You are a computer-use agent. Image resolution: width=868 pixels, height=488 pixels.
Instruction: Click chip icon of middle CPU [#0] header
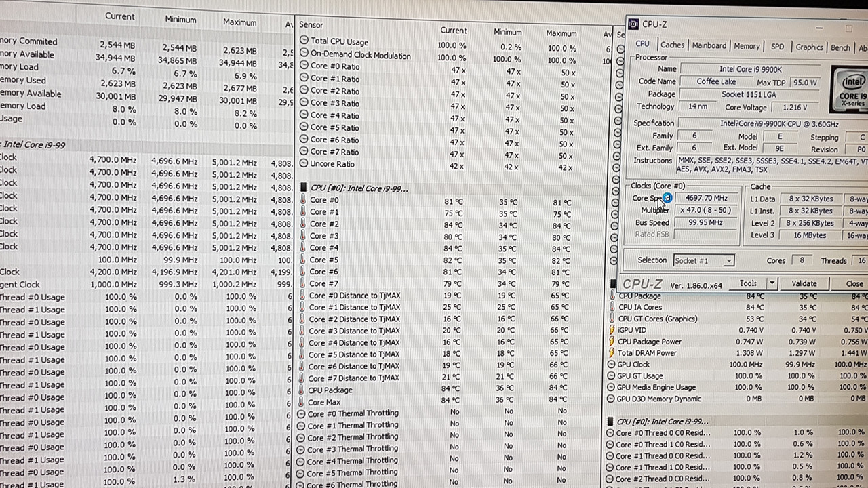pos(303,188)
